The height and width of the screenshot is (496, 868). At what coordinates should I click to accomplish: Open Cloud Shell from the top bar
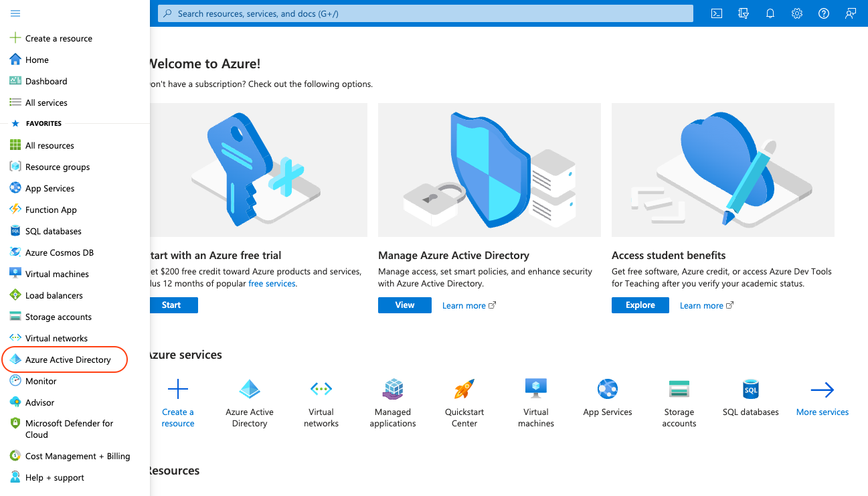point(717,13)
